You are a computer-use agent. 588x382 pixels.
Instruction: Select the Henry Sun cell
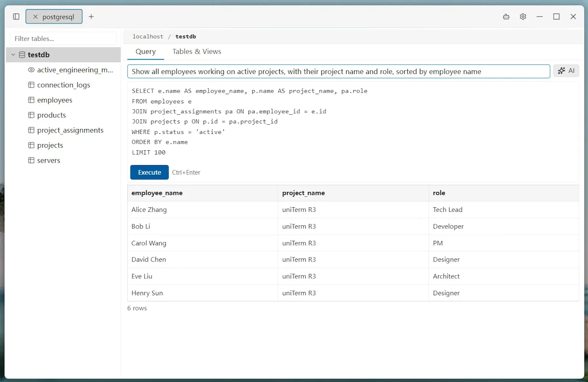[x=202, y=293]
